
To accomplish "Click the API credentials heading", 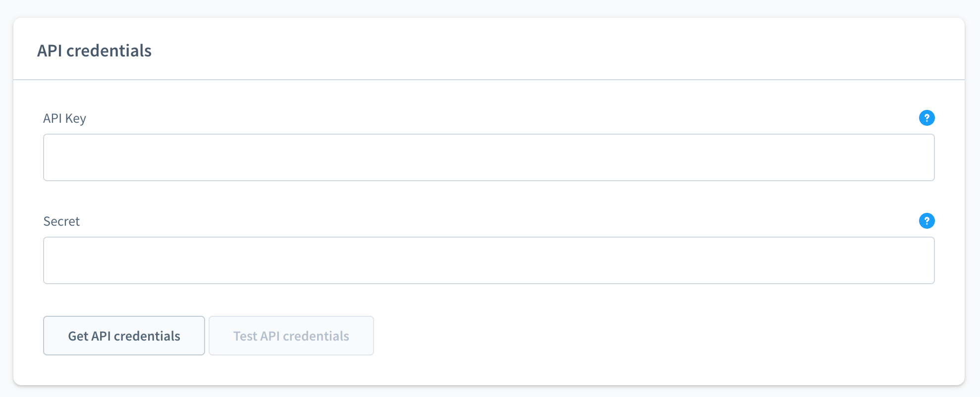I will pos(95,50).
